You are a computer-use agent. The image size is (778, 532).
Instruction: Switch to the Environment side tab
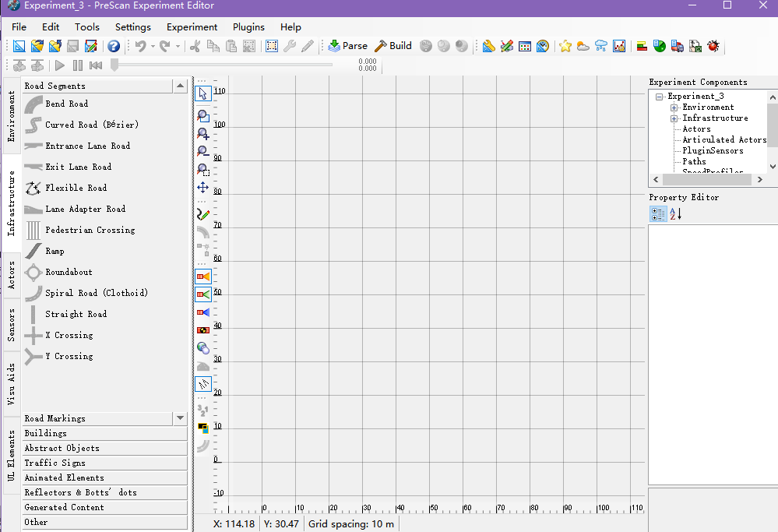coord(12,116)
